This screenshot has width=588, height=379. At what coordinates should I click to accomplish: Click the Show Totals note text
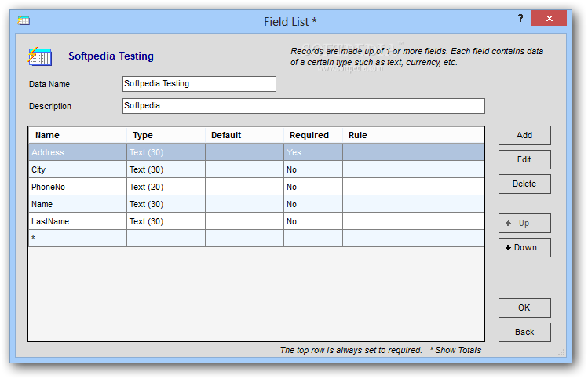point(455,350)
